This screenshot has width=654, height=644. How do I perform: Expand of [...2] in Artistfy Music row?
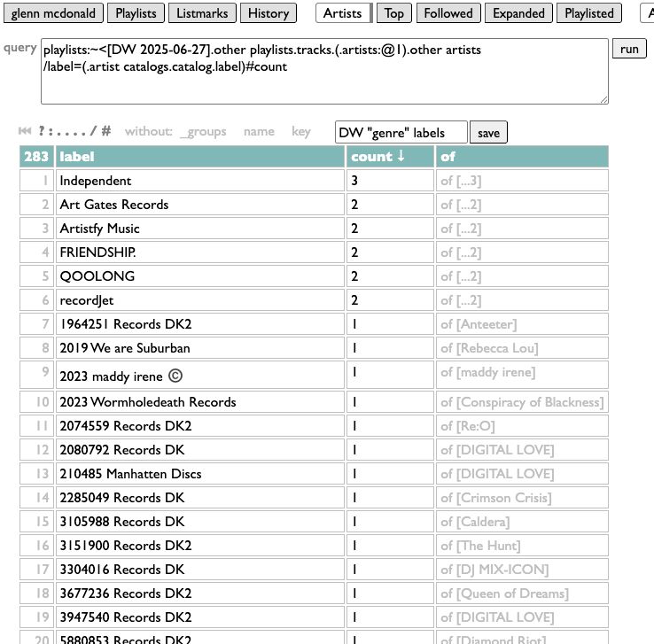coord(461,229)
